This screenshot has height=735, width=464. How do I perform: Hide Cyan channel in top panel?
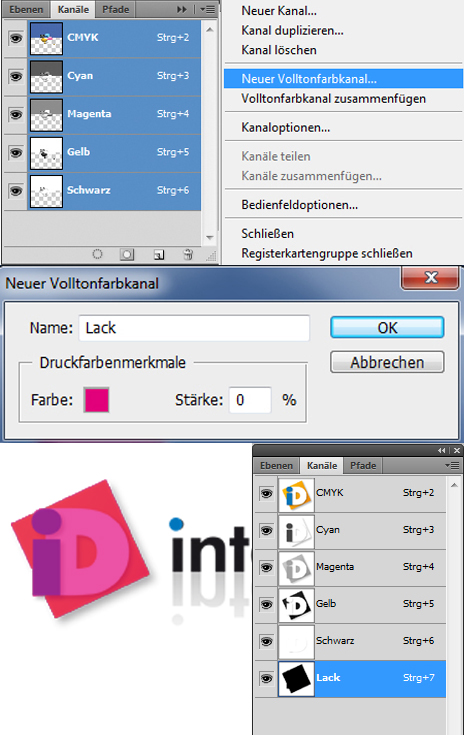pos(16,76)
